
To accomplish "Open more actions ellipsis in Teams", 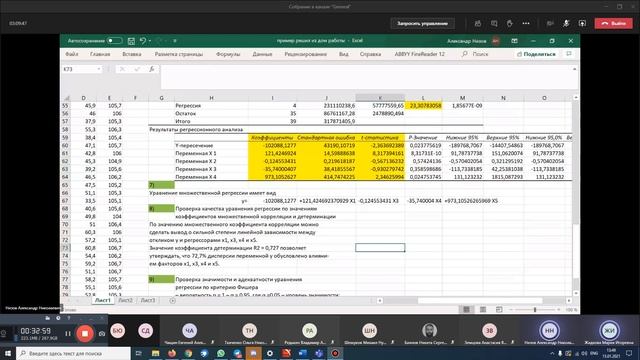I will tap(526, 24).
